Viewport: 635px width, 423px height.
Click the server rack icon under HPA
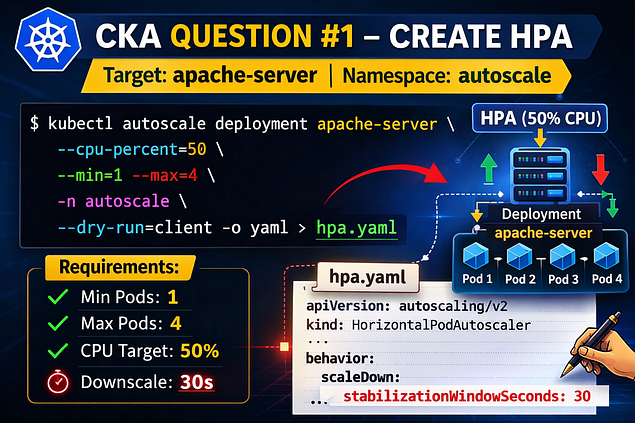(x=540, y=175)
